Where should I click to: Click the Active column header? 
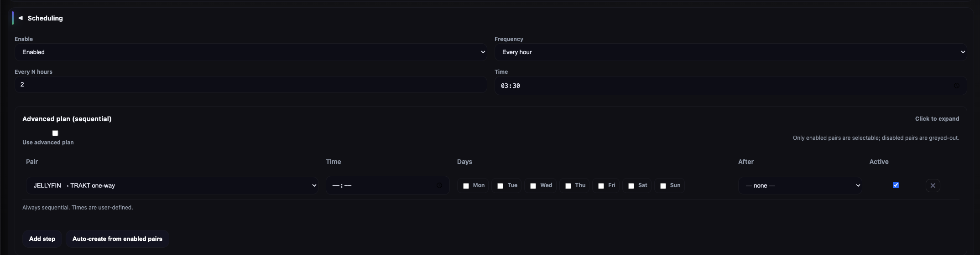(879, 162)
